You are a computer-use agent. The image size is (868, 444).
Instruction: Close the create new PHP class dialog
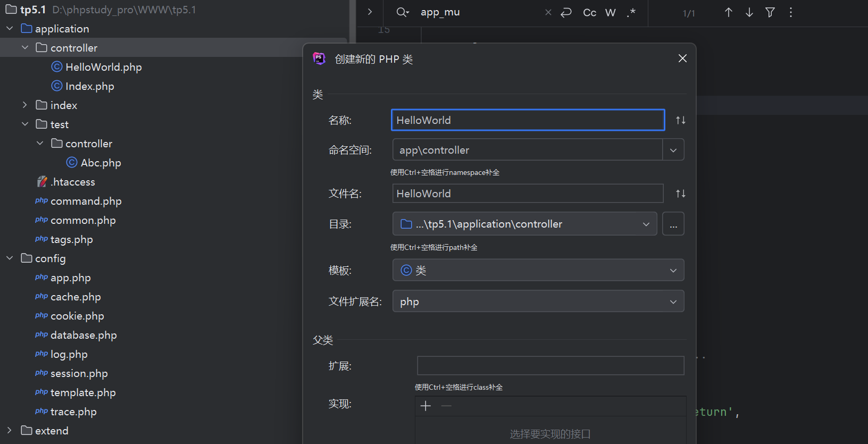tap(683, 58)
